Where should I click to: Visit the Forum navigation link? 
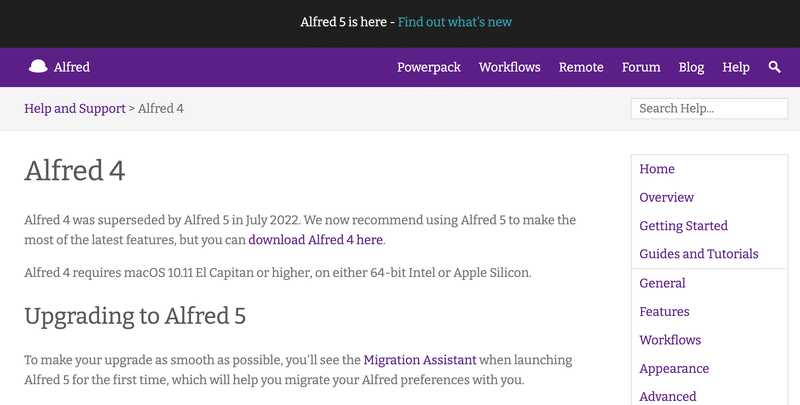(x=641, y=67)
